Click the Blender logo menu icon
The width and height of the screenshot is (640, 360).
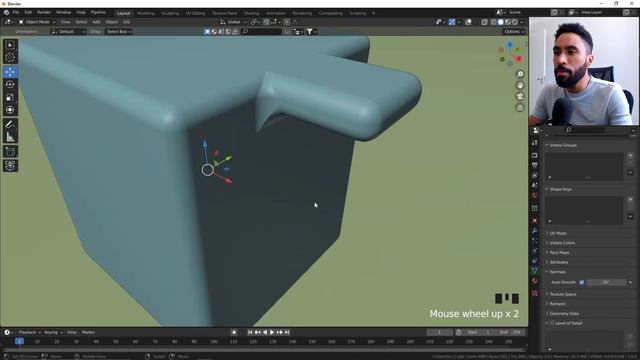click(6, 13)
